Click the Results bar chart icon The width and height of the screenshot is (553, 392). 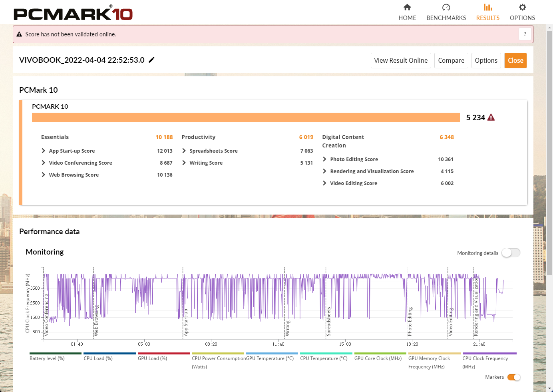487,7
